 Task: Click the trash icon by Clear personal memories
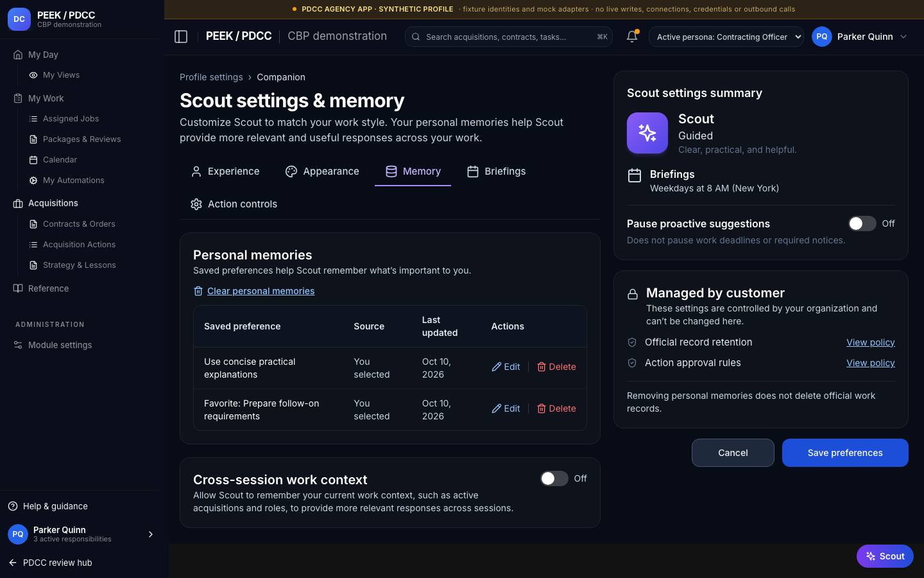coord(198,291)
